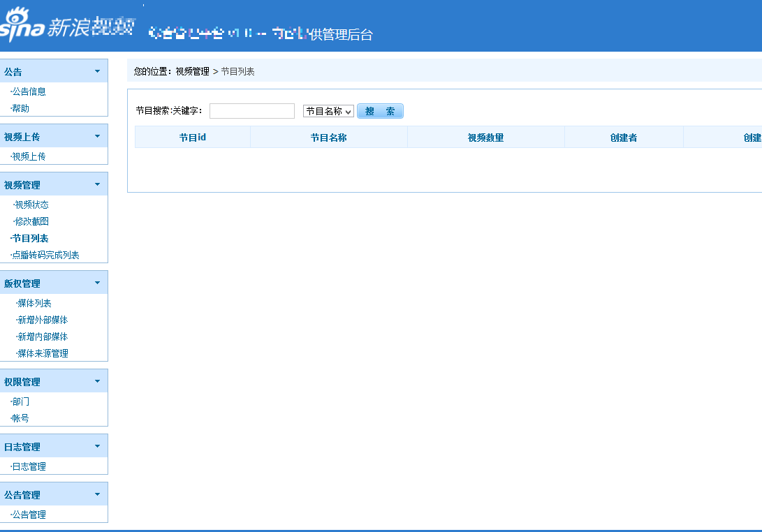The height and width of the screenshot is (532, 762).
Task: Click the 视频上传 section header title
Action: [22, 137]
